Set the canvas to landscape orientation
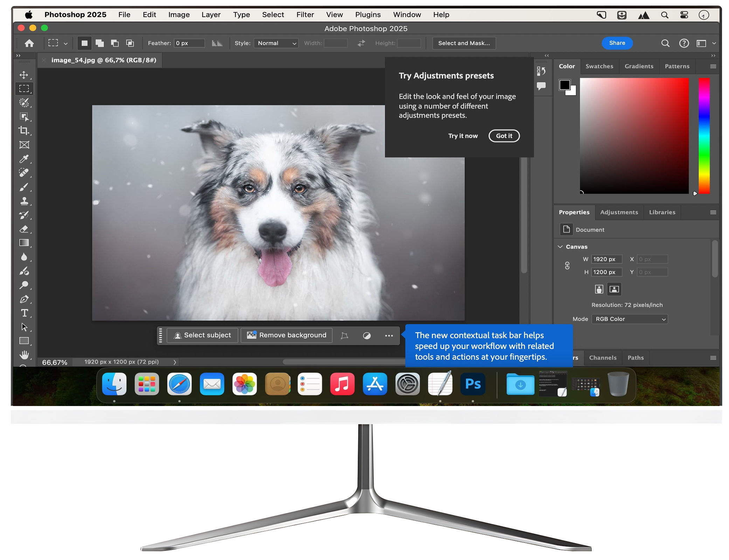729x560 pixels. pyautogui.click(x=614, y=289)
